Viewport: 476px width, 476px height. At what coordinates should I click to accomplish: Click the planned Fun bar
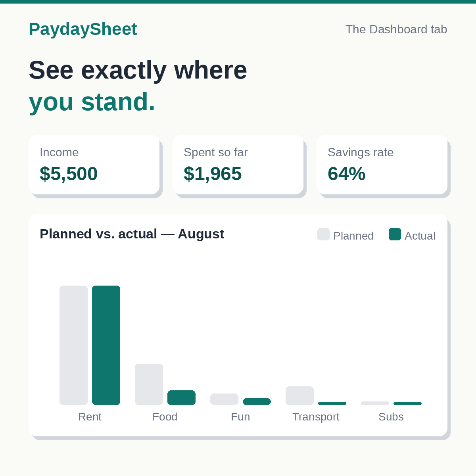pyautogui.click(x=224, y=399)
